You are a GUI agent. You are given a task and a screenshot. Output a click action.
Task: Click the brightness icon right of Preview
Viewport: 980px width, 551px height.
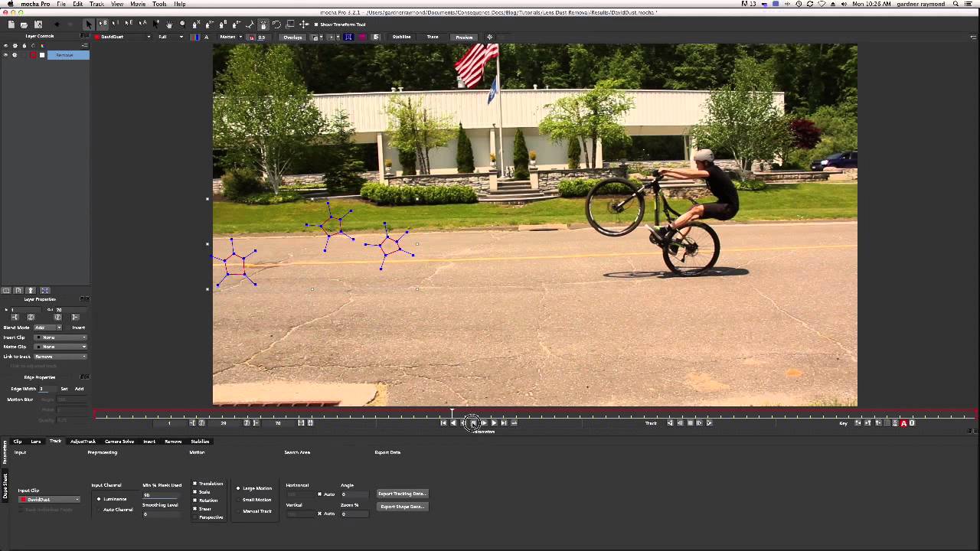490,37
